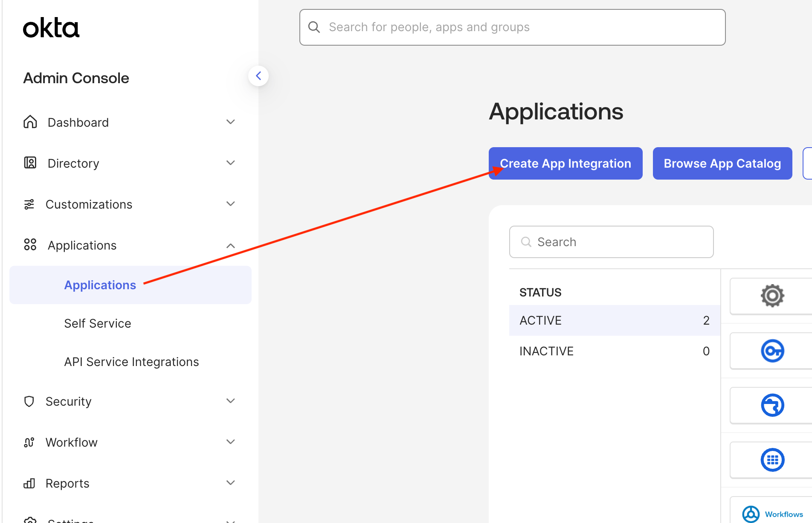The image size is (812, 523).
Task: Click the STATUS filter heading
Action: click(540, 292)
